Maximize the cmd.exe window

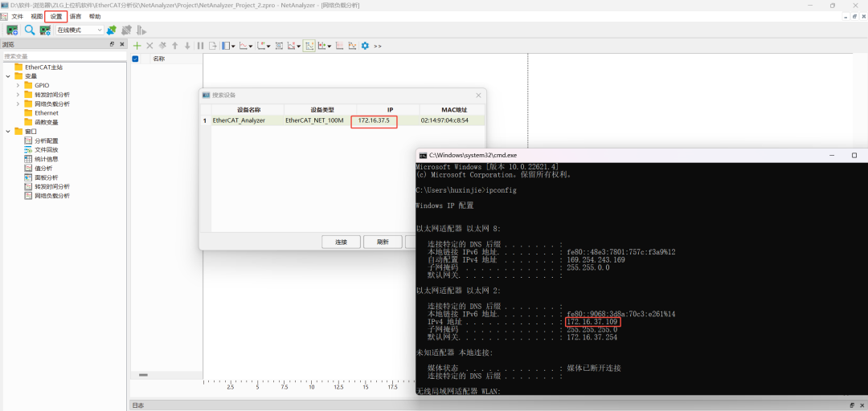pos(854,156)
